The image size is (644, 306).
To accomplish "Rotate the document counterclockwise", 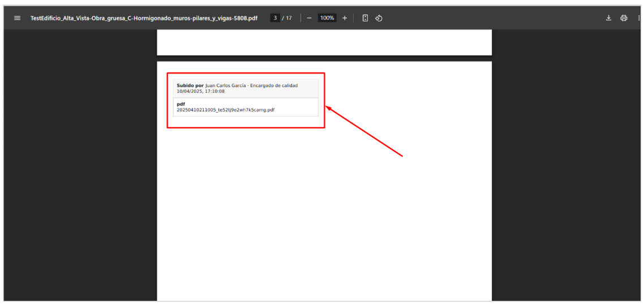I will (x=379, y=18).
